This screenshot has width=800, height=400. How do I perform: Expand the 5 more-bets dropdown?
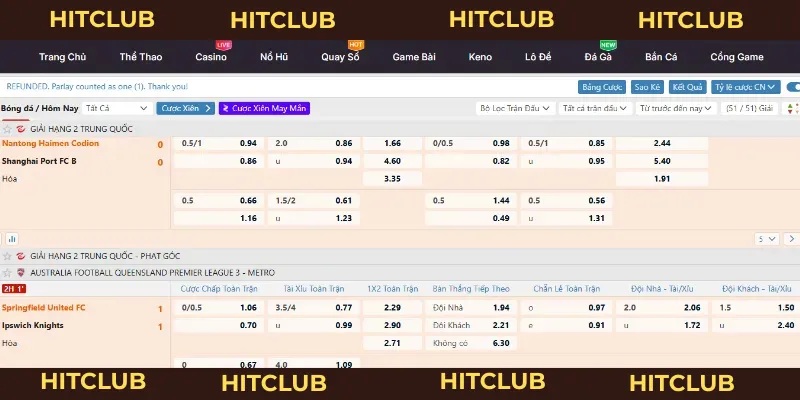(x=767, y=239)
